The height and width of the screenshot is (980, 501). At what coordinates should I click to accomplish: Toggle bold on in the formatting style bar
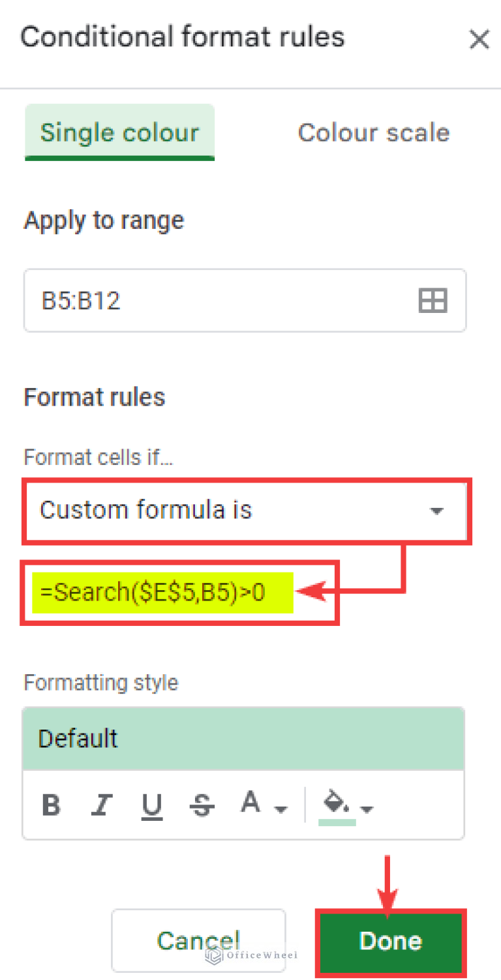(x=51, y=805)
